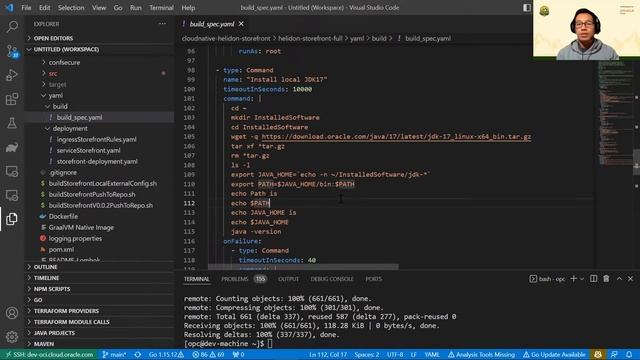
Task: Open the JDK download URL link
Action: coord(396,137)
